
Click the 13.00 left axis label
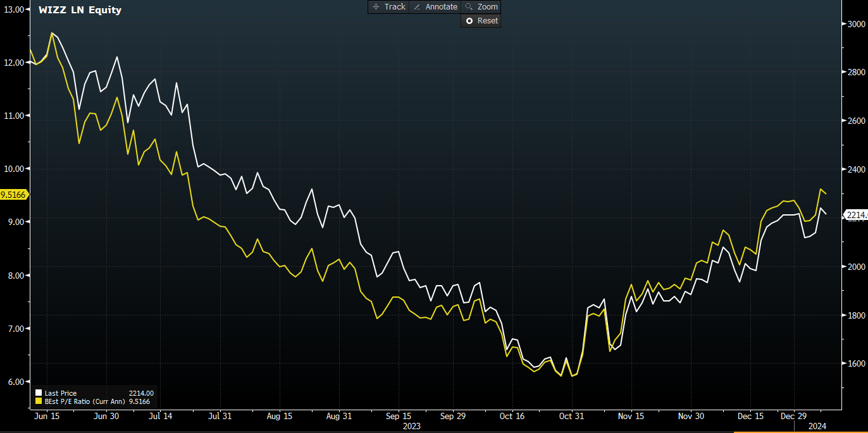14,9
